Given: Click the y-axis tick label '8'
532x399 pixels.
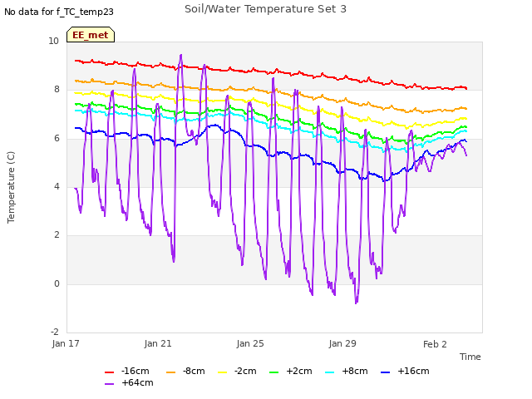Looking at the screenshot, I should point(57,89).
